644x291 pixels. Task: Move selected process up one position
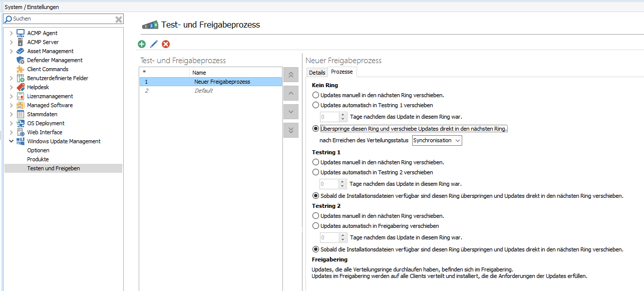[290, 93]
